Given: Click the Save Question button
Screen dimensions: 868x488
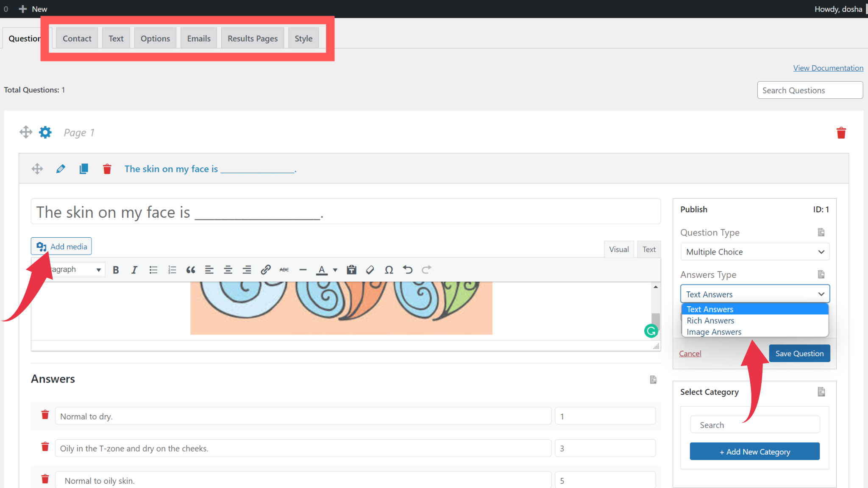Looking at the screenshot, I should 799,353.
